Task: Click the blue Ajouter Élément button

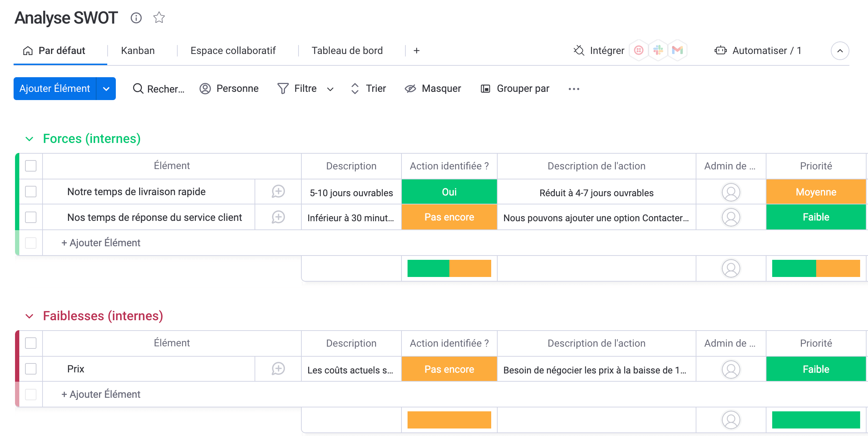Action: [55, 89]
